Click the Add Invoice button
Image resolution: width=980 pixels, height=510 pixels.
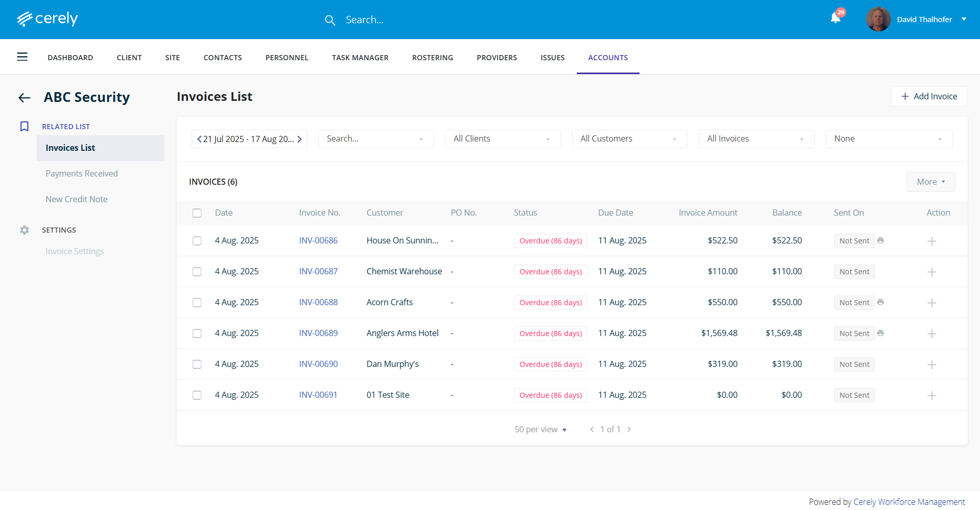coord(929,96)
